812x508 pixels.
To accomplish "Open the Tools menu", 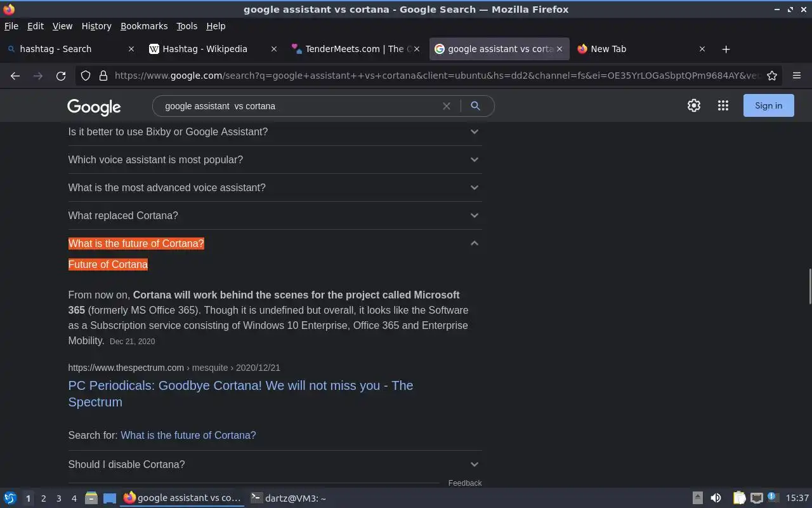I will 187,26.
